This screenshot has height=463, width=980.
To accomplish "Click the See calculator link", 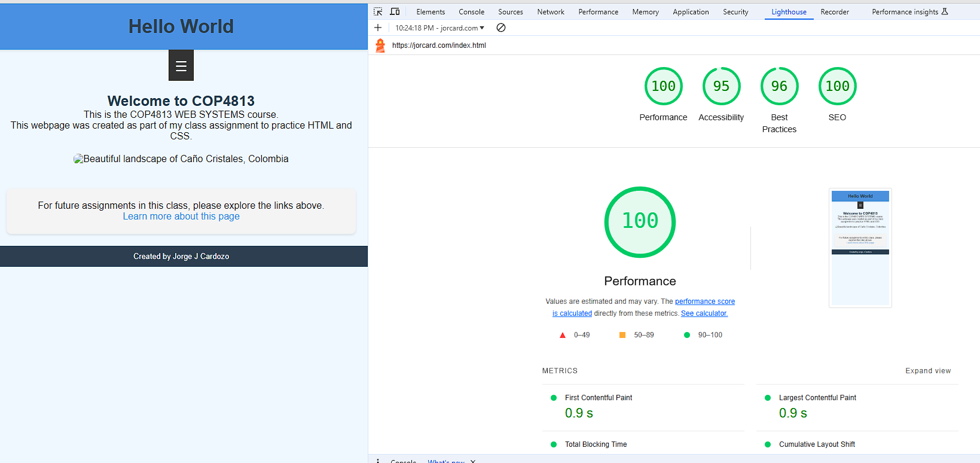I will [x=704, y=313].
